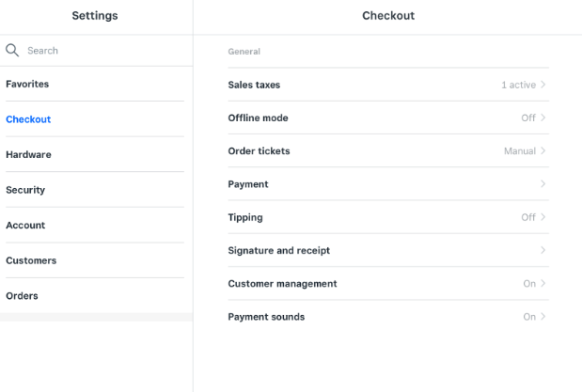Open Payment sounds On setting
582x392 pixels.
(x=388, y=317)
